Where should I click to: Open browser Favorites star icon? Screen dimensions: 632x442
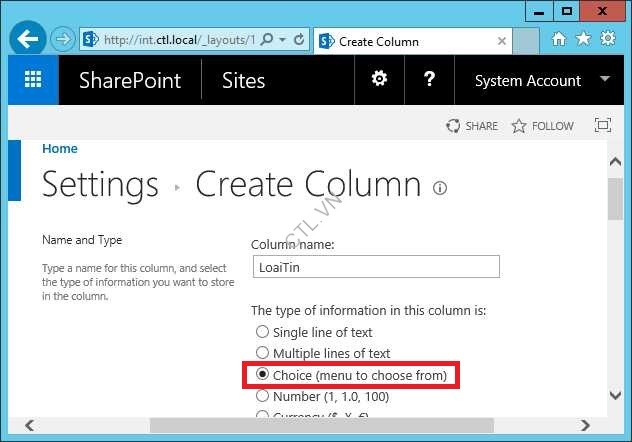tap(581, 39)
